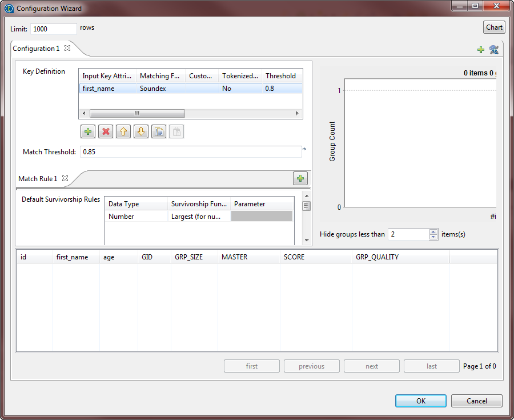Screen dimensions: 514x420
Task: Add a new configuration with green plus
Action: click(481, 50)
